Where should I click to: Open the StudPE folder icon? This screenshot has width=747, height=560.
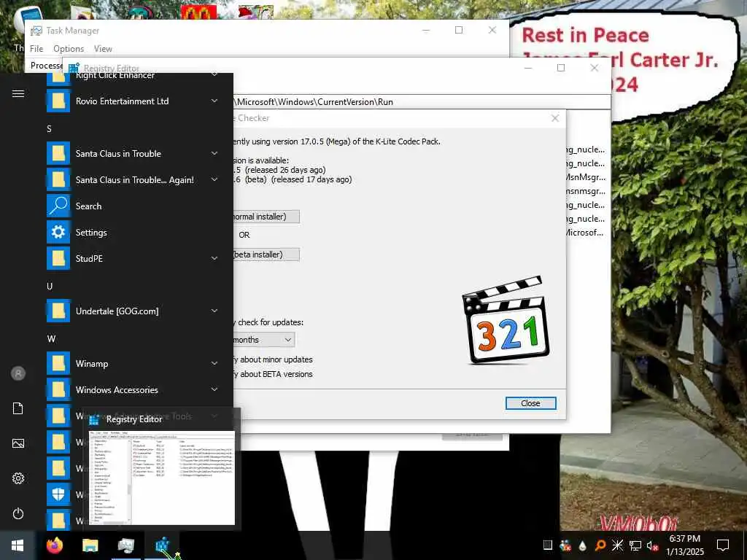point(58,259)
